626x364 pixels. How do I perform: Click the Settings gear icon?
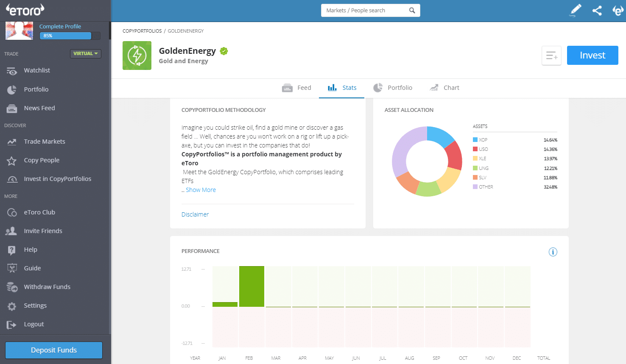tap(12, 306)
